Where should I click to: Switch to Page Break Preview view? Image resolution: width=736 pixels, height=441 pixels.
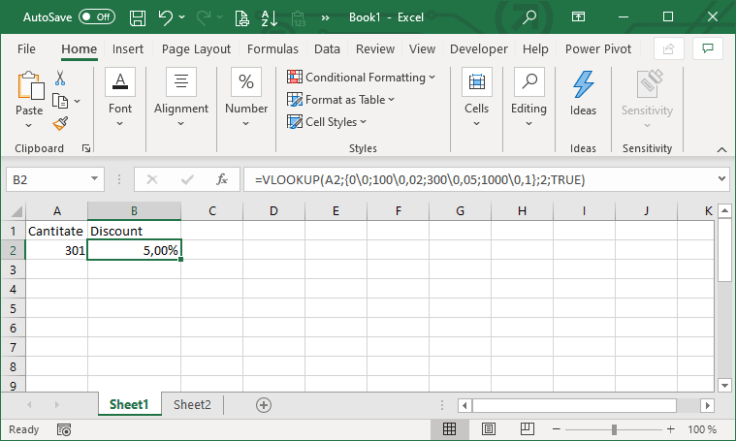[x=526, y=430]
